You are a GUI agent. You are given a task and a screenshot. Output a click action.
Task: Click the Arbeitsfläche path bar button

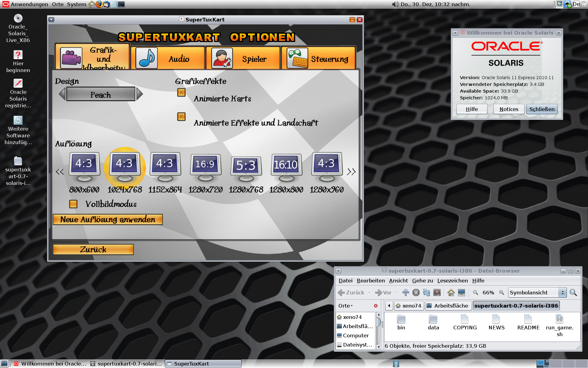(x=448, y=306)
